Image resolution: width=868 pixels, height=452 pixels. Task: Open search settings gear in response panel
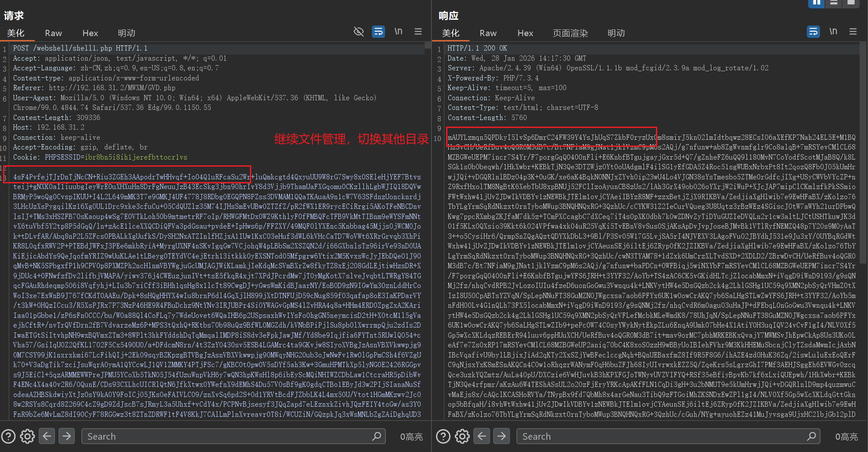tap(462, 436)
